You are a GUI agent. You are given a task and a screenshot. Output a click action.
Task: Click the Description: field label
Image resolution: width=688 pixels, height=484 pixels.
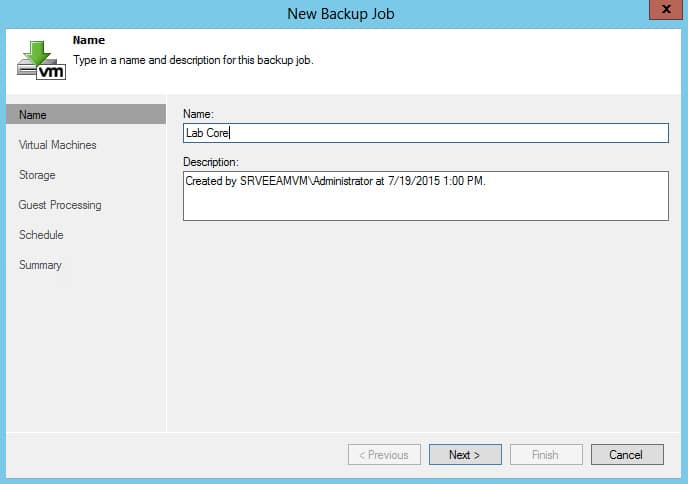(211, 162)
